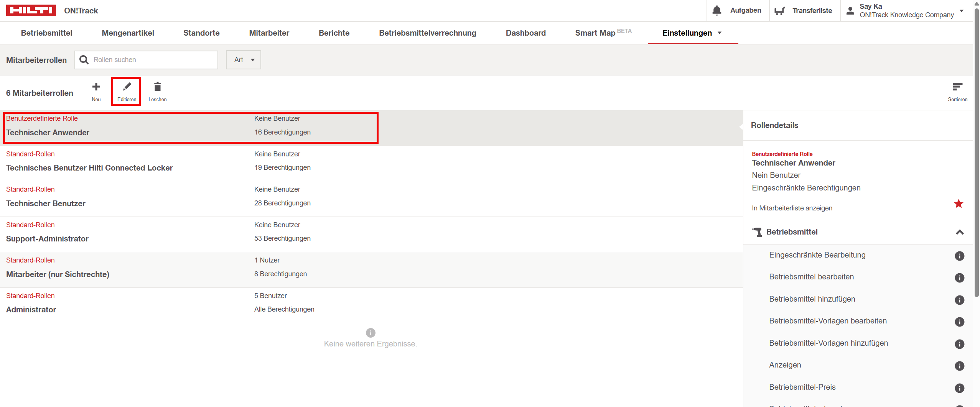Show info for Betriebsmittel-Preis

[x=959, y=388]
